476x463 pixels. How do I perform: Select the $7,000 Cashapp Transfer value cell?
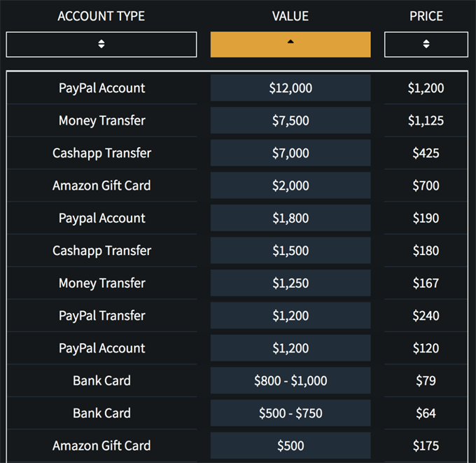[x=290, y=153]
